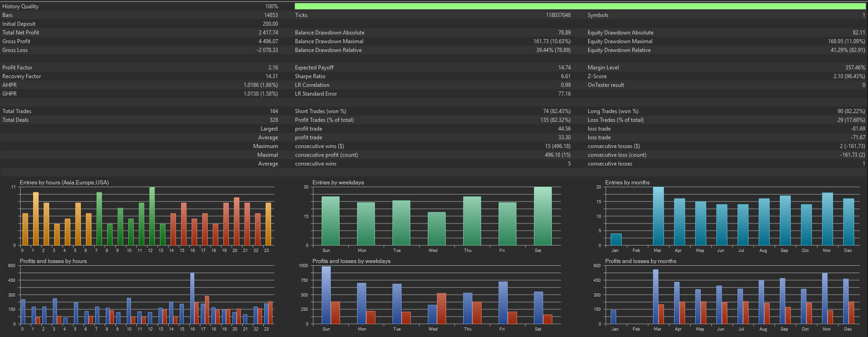The image size is (868, 337).
Task: Click the November bar in Entries by months
Action: pyautogui.click(x=828, y=219)
